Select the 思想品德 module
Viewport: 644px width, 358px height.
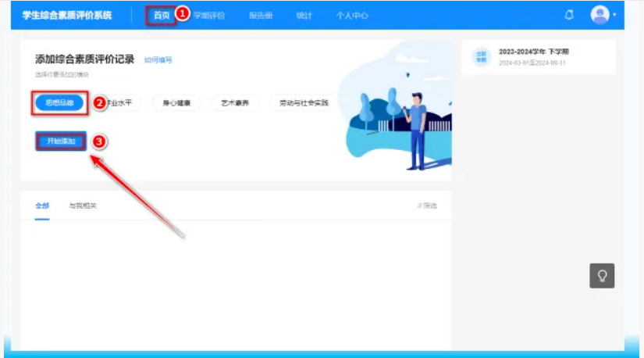[x=59, y=102]
